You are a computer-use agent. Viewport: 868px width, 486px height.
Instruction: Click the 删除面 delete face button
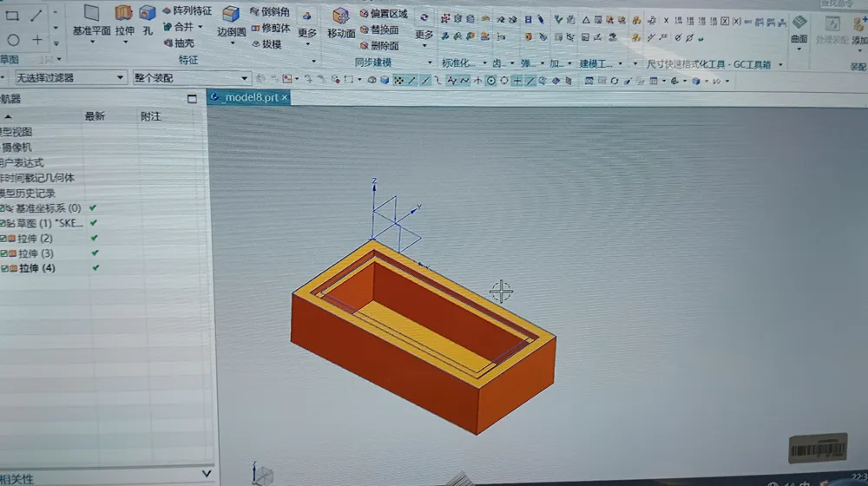click(x=379, y=46)
